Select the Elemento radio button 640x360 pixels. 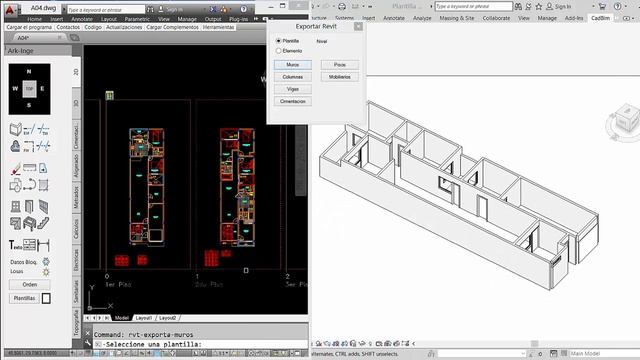point(278,51)
